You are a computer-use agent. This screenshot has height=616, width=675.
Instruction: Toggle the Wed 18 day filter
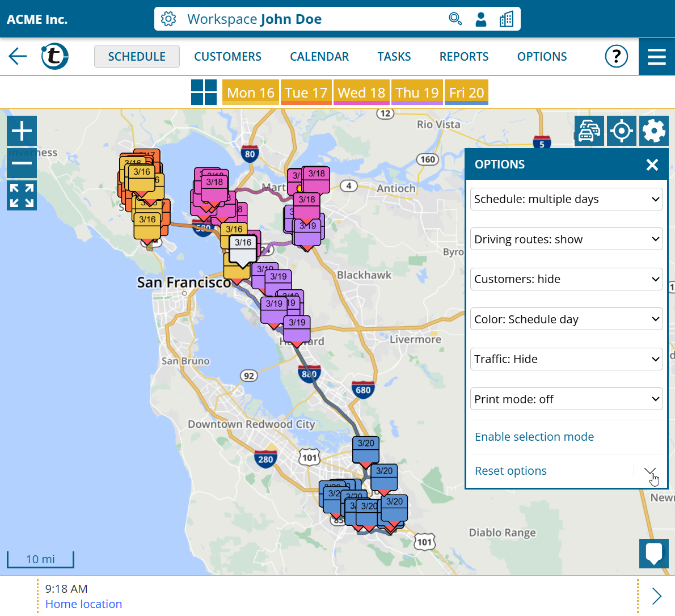coord(361,92)
